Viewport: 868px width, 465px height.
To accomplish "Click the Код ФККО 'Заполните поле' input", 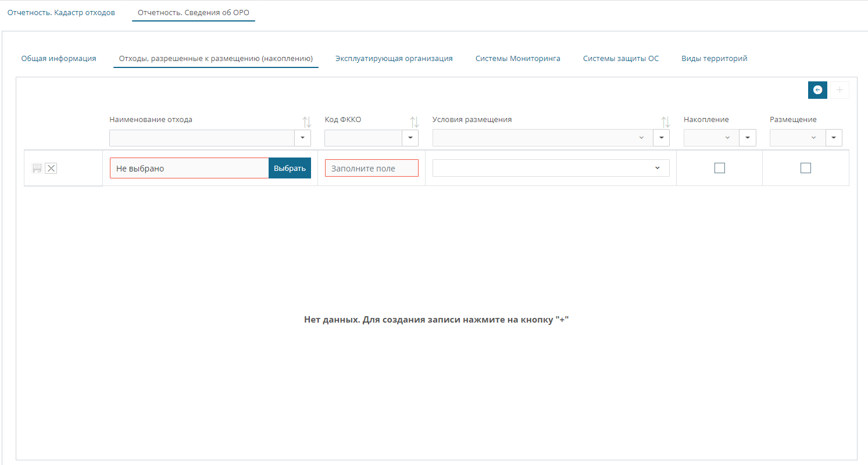I will coord(372,169).
